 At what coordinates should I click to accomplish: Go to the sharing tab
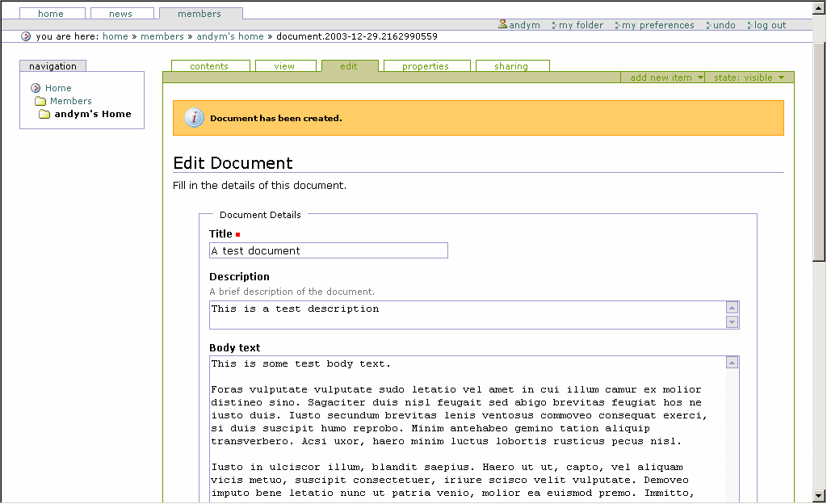click(x=511, y=66)
